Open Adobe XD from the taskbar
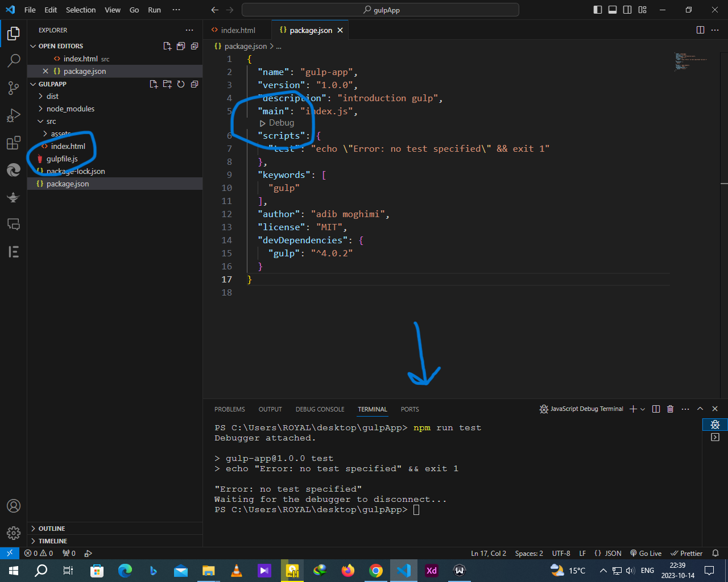728x582 pixels. 431,571
